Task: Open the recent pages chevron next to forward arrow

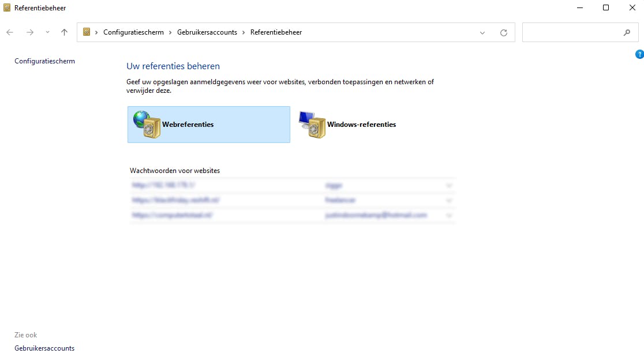Action: (x=47, y=32)
